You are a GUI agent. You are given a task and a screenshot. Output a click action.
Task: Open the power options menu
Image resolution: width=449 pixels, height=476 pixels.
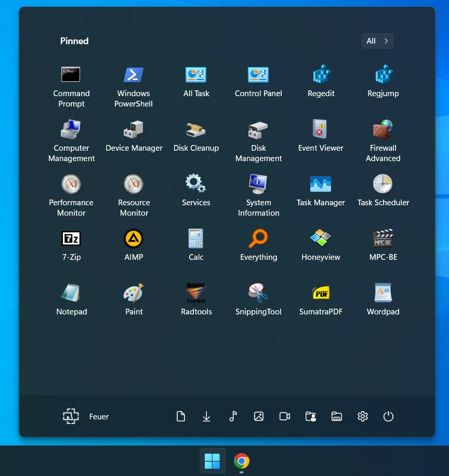(x=388, y=416)
